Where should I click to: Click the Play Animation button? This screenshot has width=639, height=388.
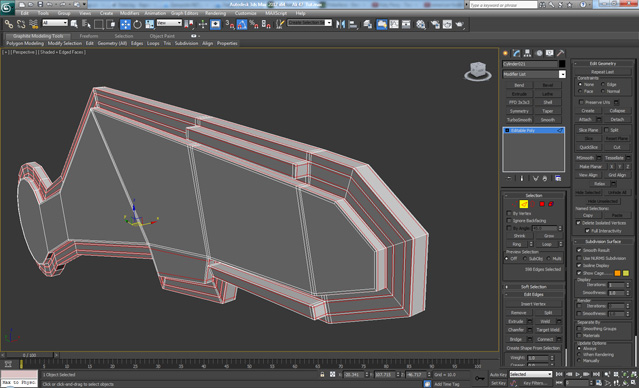point(578,374)
